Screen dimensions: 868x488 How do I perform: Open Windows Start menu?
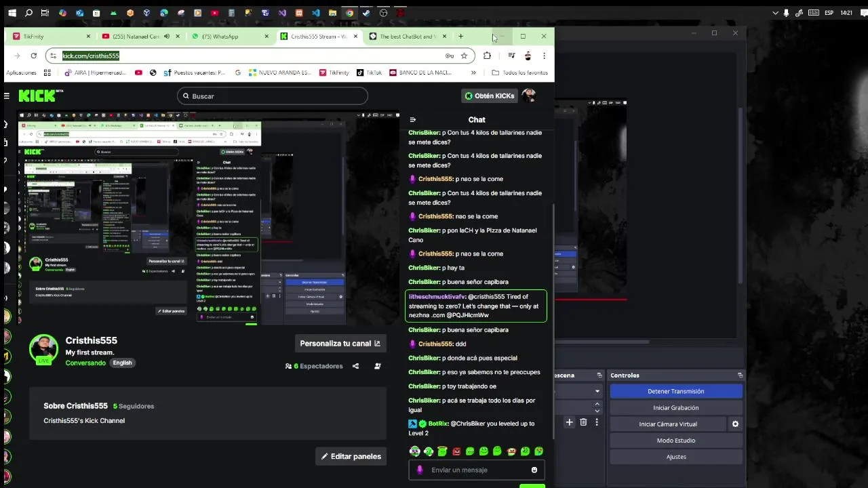pos(11,13)
